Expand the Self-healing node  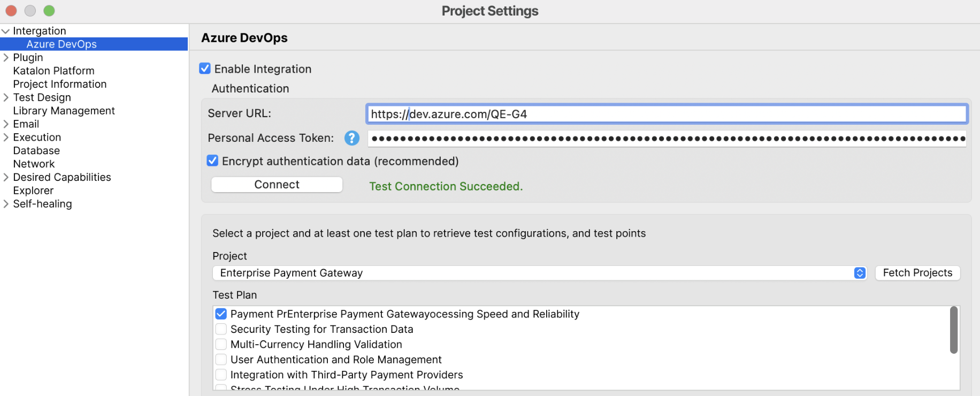(x=6, y=204)
